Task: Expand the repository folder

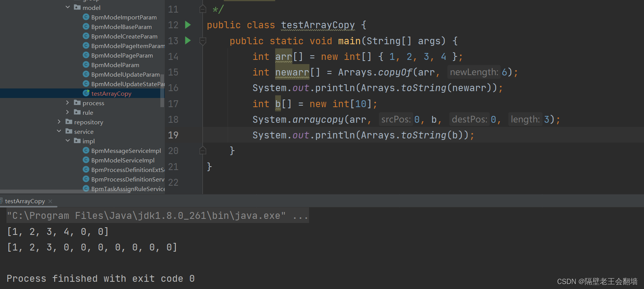Action: (59, 122)
